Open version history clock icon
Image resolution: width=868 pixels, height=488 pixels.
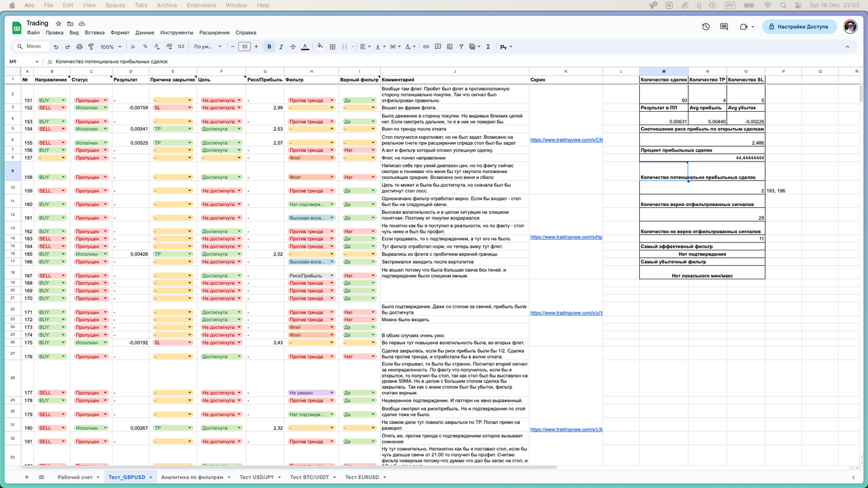706,27
